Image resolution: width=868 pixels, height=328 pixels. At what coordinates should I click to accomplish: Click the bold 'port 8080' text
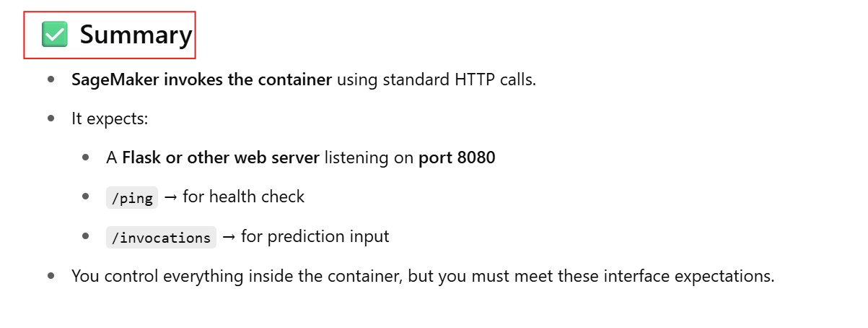click(457, 157)
